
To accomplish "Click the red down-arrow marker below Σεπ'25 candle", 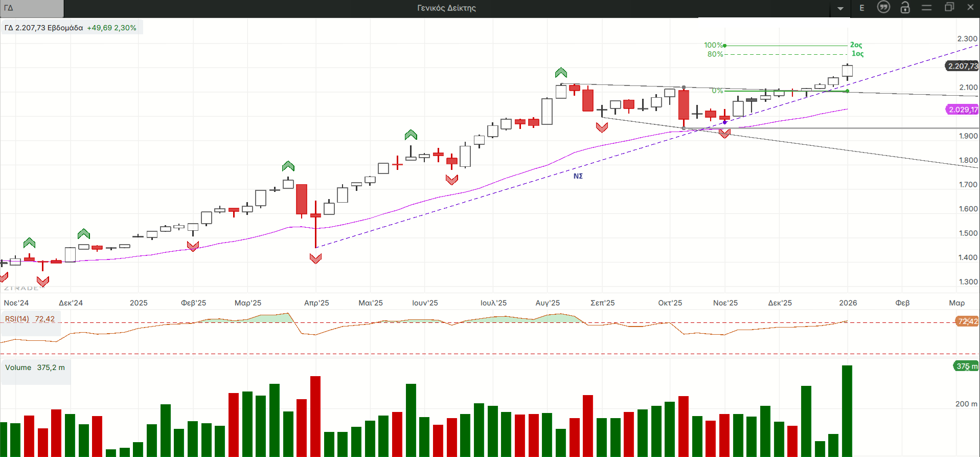I will [602, 127].
